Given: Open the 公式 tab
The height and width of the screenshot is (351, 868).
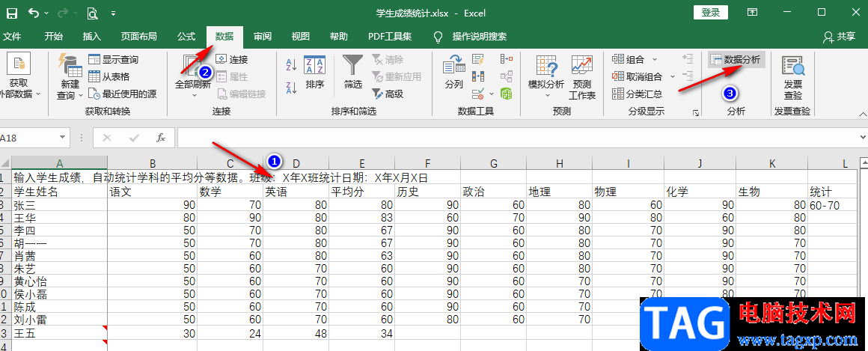Looking at the screenshot, I should click(x=186, y=37).
